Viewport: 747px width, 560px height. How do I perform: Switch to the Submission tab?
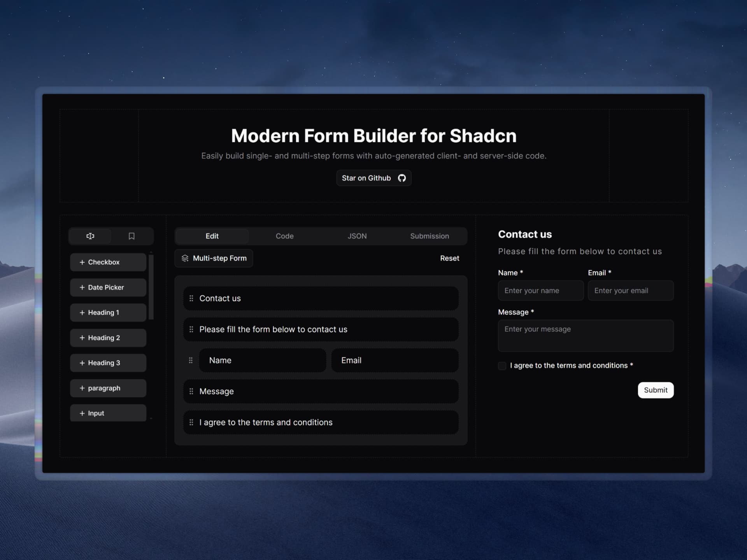(x=429, y=236)
